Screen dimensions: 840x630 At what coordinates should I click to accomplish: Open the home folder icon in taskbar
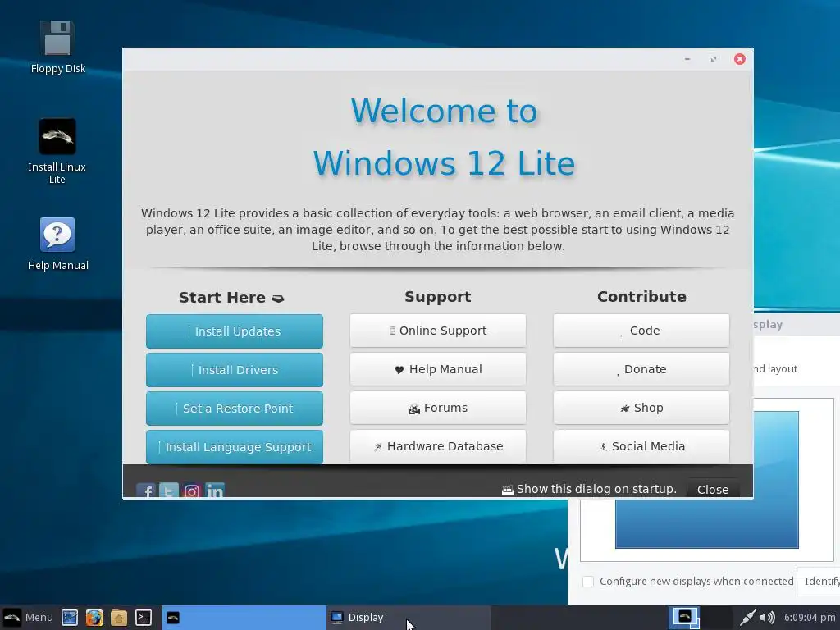(x=119, y=618)
